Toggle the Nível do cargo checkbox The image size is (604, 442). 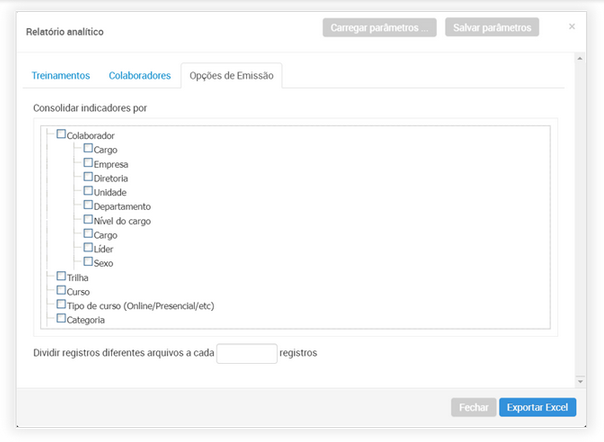(88, 219)
